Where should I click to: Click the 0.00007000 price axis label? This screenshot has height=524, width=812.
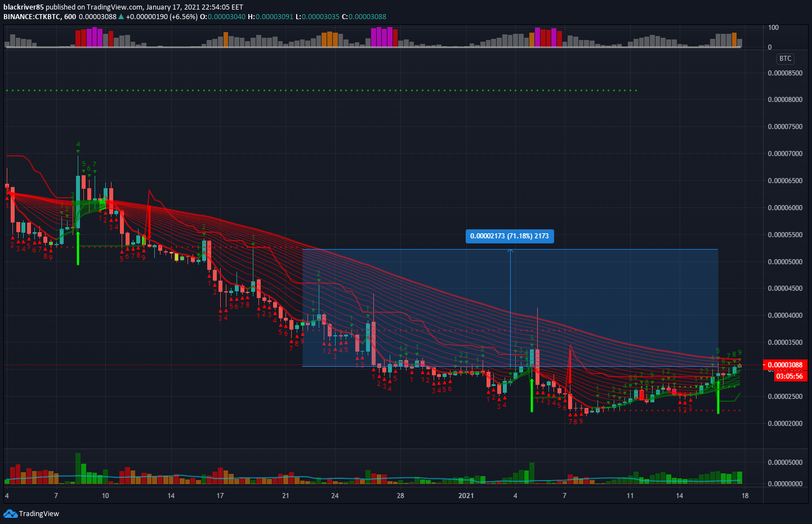[x=785, y=154]
